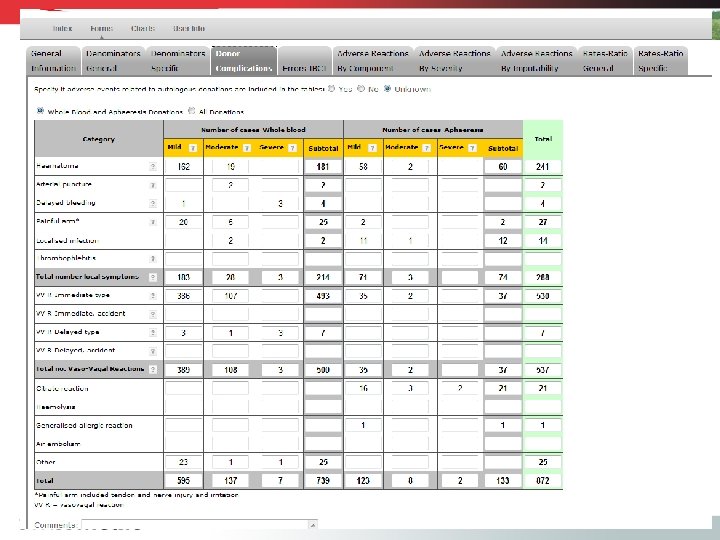Choose the All Donations option
Image resolution: width=720 pixels, height=540 pixels.
(191, 111)
